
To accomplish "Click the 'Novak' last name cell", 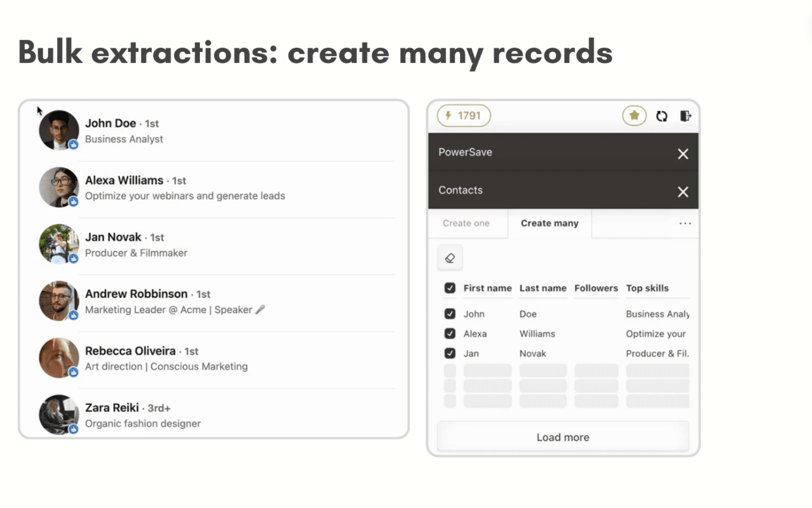I will click(533, 353).
